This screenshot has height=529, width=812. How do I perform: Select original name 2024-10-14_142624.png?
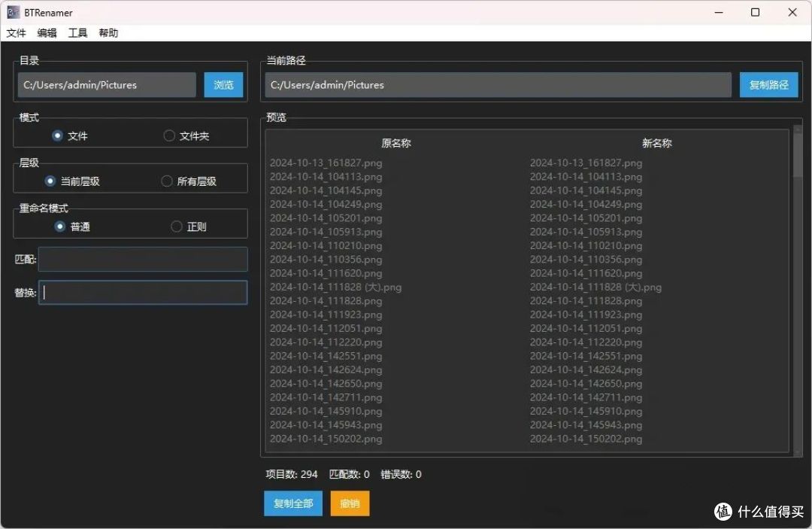tap(326, 369)
